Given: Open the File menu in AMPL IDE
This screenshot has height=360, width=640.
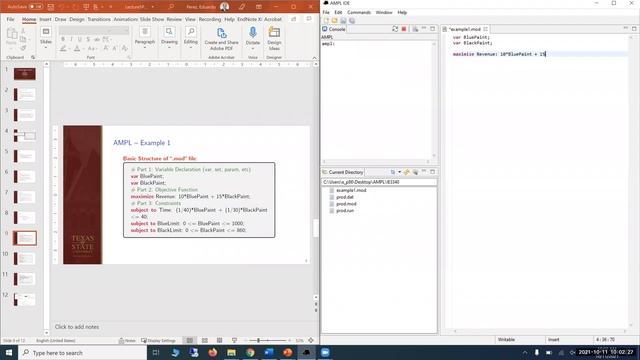Looking at the screenshot, I should point(326,13).
